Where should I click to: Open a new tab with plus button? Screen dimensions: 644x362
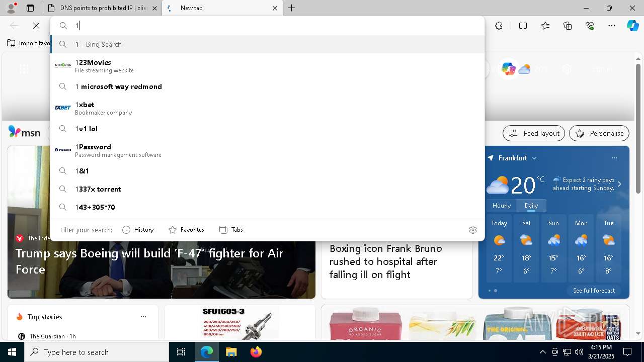[x=292, y=8]
